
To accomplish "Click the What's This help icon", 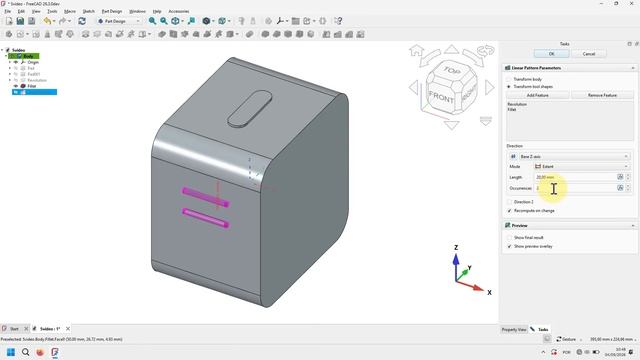I will [338, 21].
